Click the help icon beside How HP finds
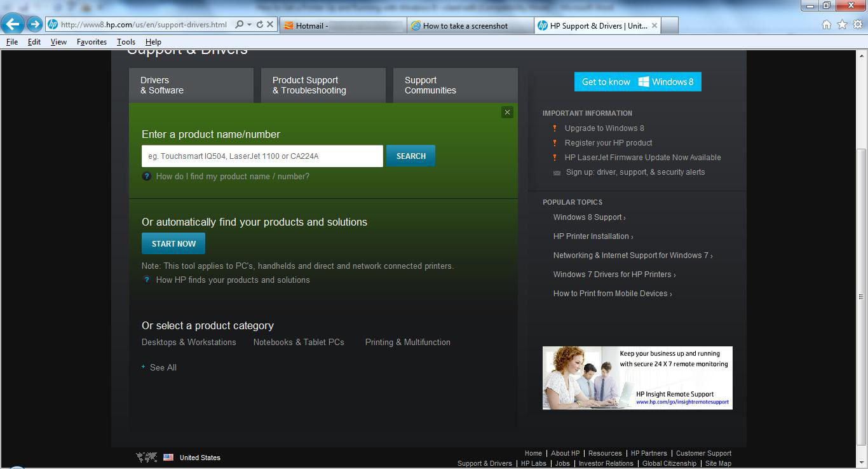868x469 pixels. pos(146,280)
